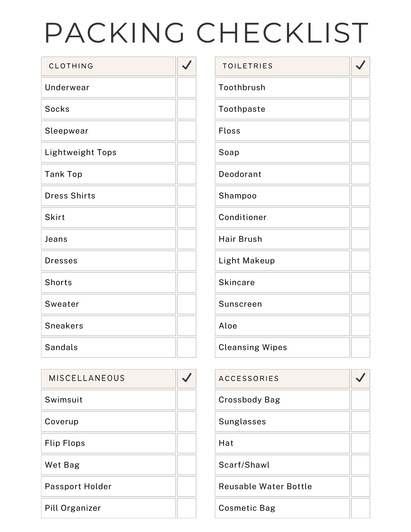Screen dimensions: 411x532
Task: Check the box next to Jeans
Action: pos(187,239)
